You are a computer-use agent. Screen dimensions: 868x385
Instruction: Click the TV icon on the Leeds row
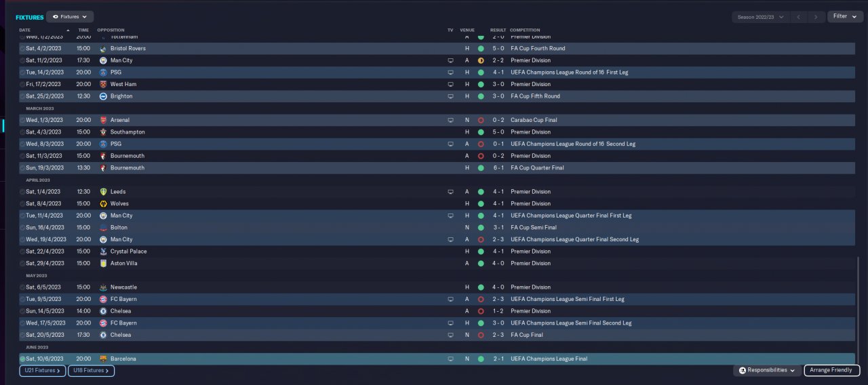(x=450, y=192)
